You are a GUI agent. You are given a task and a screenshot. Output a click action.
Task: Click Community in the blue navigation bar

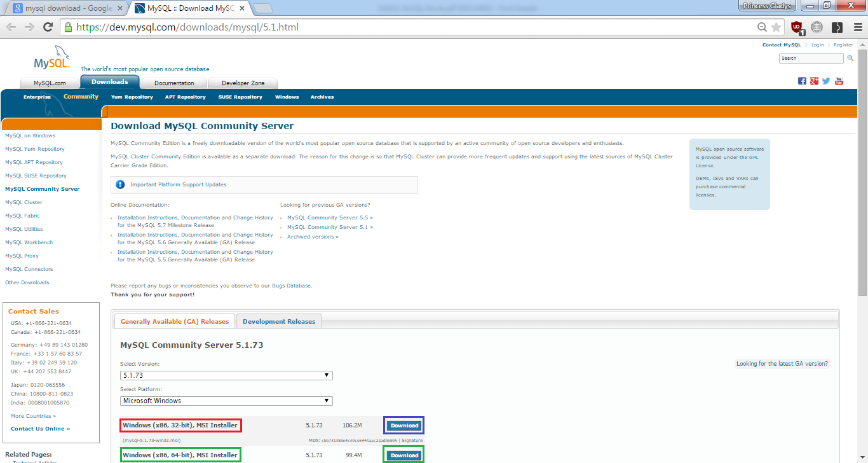coord(81,97)
